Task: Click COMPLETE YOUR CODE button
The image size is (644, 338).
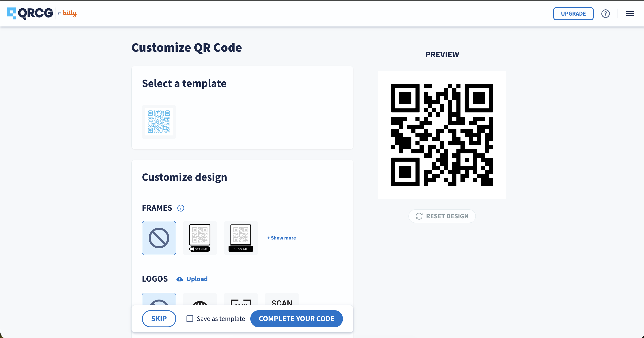Action: click(x=296, y=319)
